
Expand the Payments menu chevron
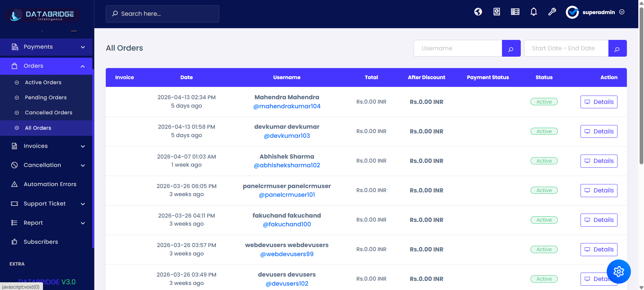tap(83, 47)
